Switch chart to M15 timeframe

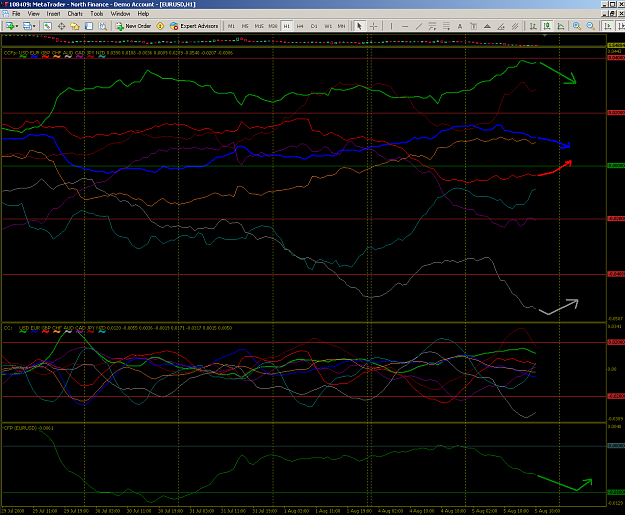coord(259,26)
